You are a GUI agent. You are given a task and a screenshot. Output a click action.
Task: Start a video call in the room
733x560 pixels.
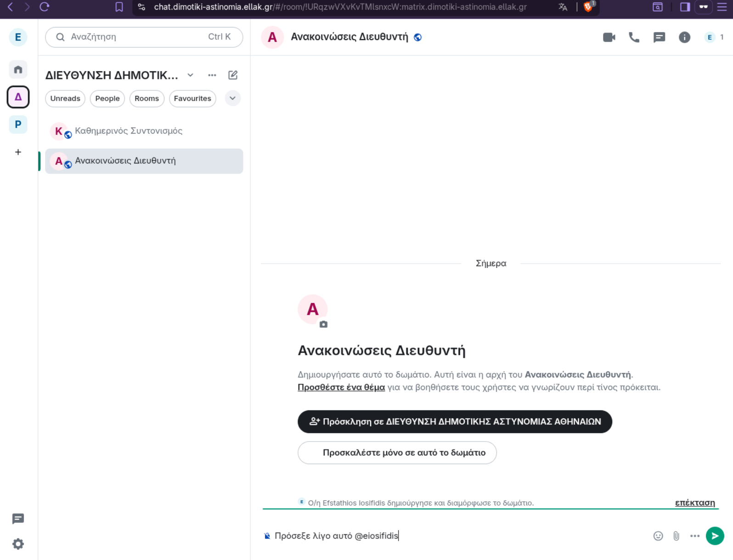click(609, 37)
